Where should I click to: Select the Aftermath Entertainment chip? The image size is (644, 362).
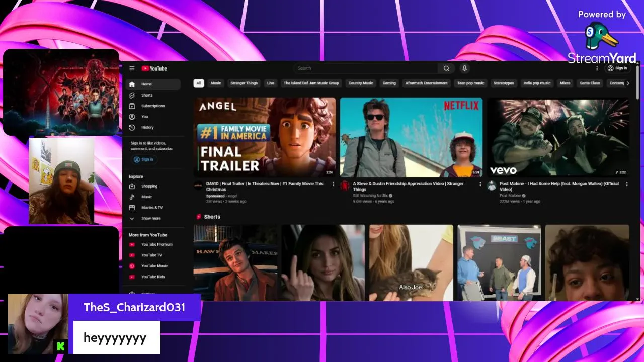click(427, 83)
